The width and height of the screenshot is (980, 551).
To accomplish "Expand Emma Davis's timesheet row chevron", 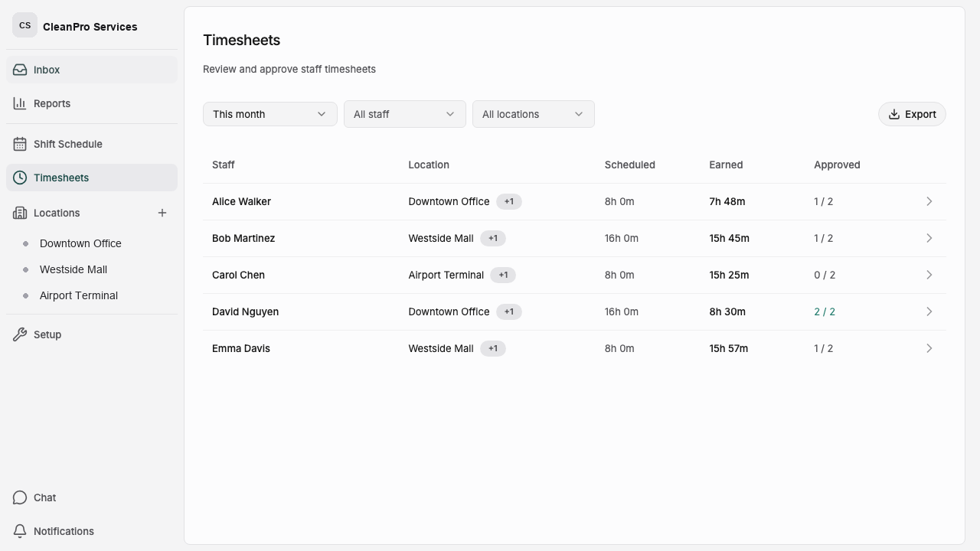I will [x=929, y=348].
